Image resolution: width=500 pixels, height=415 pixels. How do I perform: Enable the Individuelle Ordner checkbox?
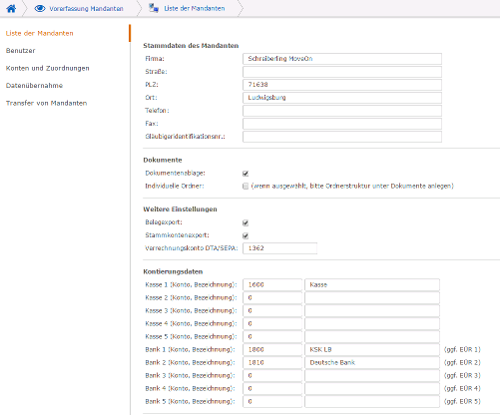[246, 186]
